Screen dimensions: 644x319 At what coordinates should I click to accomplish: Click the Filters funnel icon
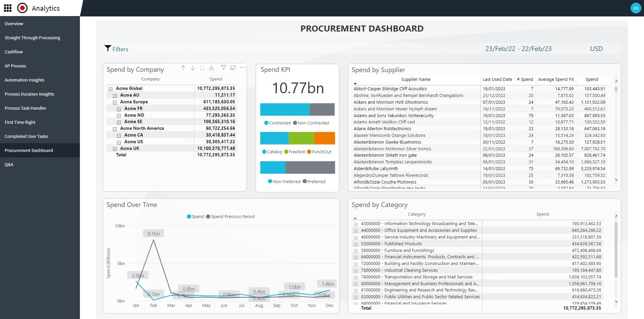coord(107,48)
